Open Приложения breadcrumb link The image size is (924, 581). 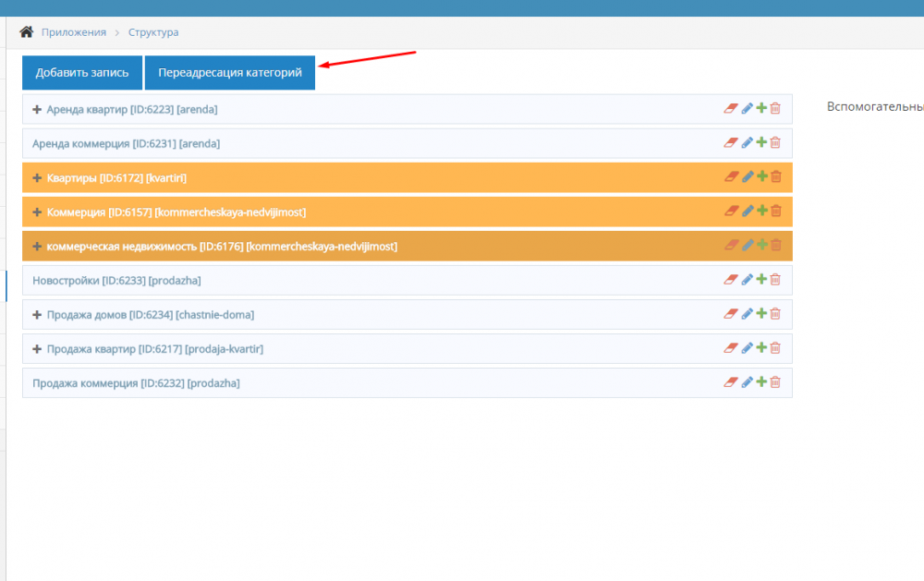(74, 32)
